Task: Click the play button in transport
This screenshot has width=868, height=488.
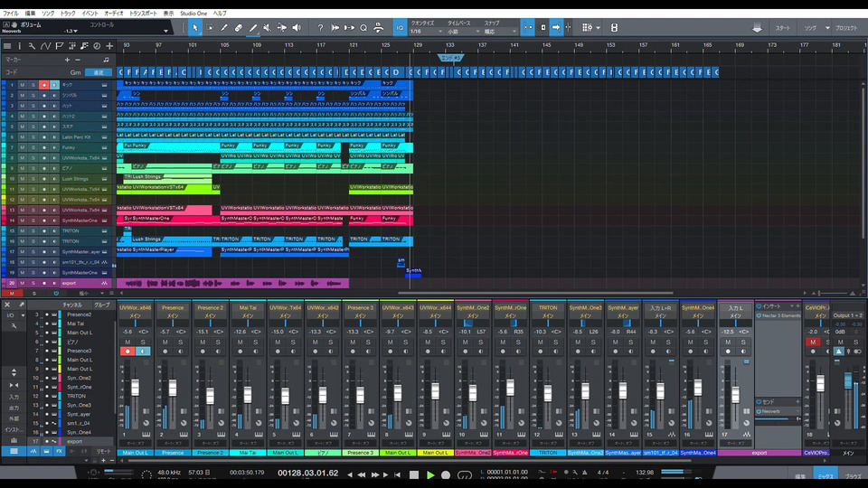Action: click(430, 475)
